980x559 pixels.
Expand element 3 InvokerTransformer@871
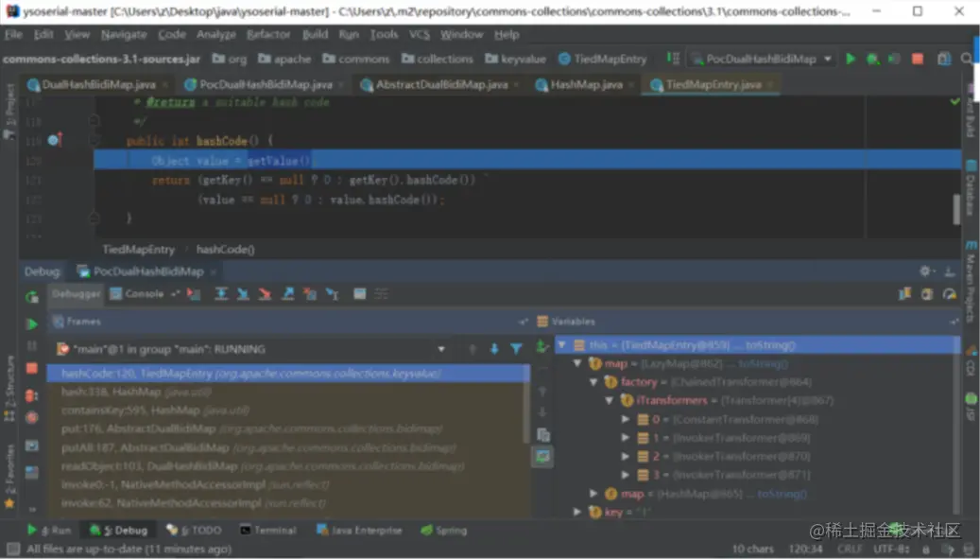point(625,475)
